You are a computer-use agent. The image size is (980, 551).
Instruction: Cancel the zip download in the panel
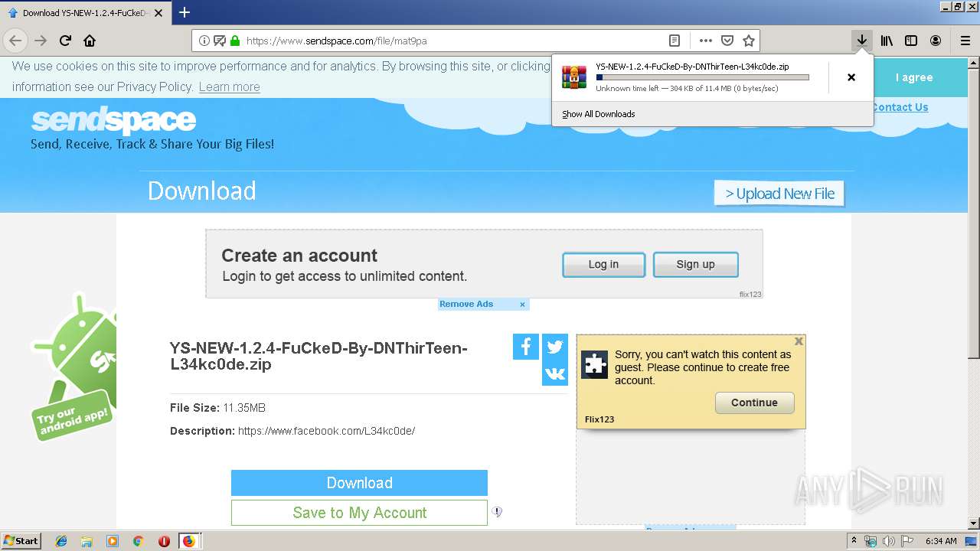pyautogui.click(x=851, y=77)
